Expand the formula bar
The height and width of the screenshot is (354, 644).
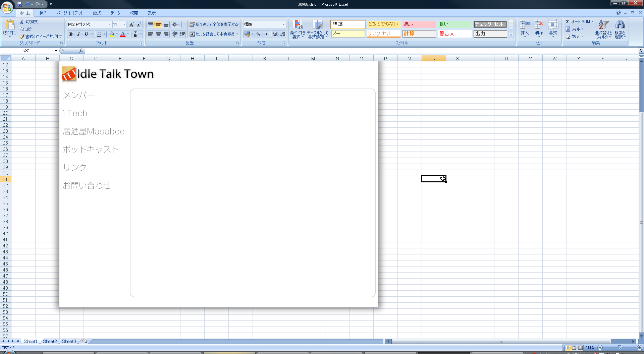641,51
